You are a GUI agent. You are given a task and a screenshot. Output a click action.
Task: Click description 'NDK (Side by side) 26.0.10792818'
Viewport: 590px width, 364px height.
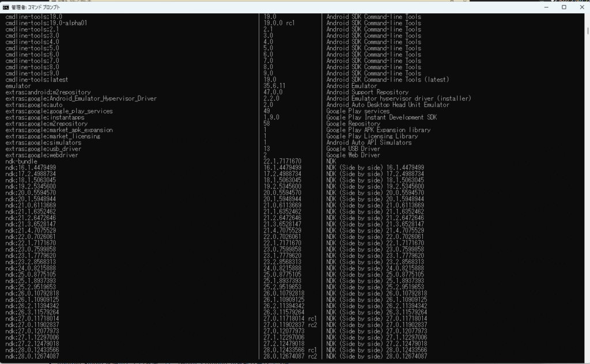coord(377,294)
